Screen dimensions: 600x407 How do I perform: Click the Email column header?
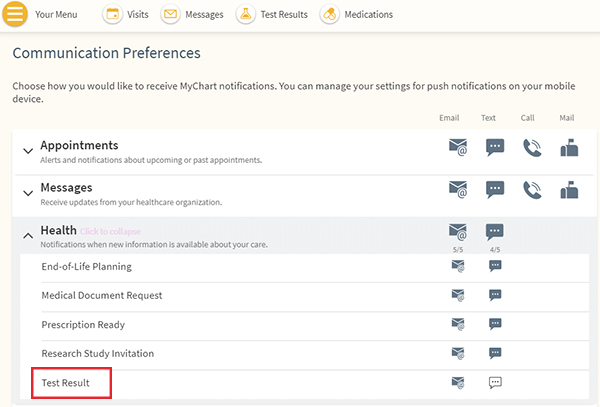449,118
